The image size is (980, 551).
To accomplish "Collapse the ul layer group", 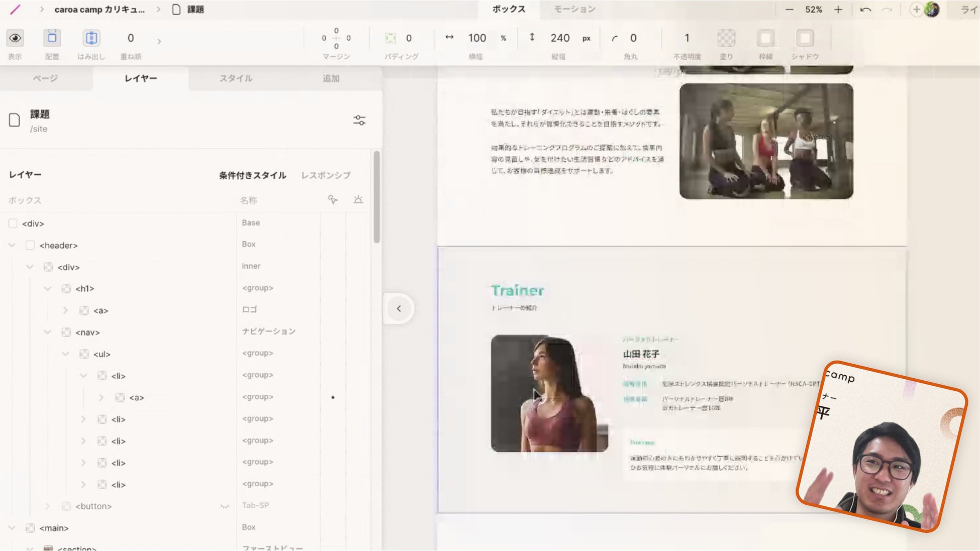I will point(66,354).
